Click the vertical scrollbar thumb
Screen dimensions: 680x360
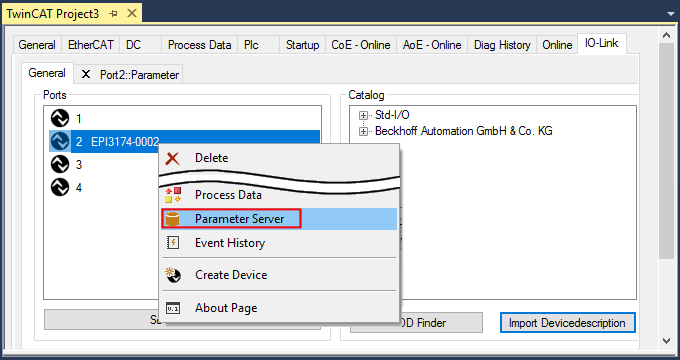tap(667, 151)
